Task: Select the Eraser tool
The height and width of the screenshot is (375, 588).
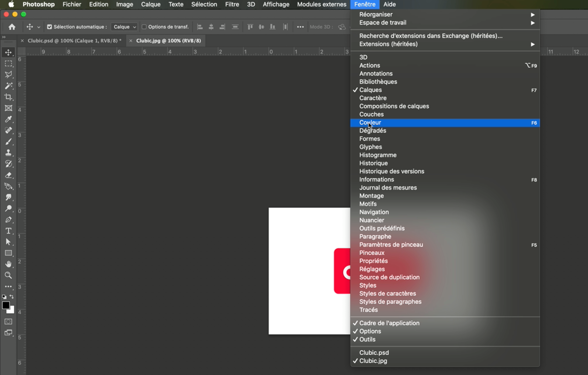Action: tap(8, 175)
